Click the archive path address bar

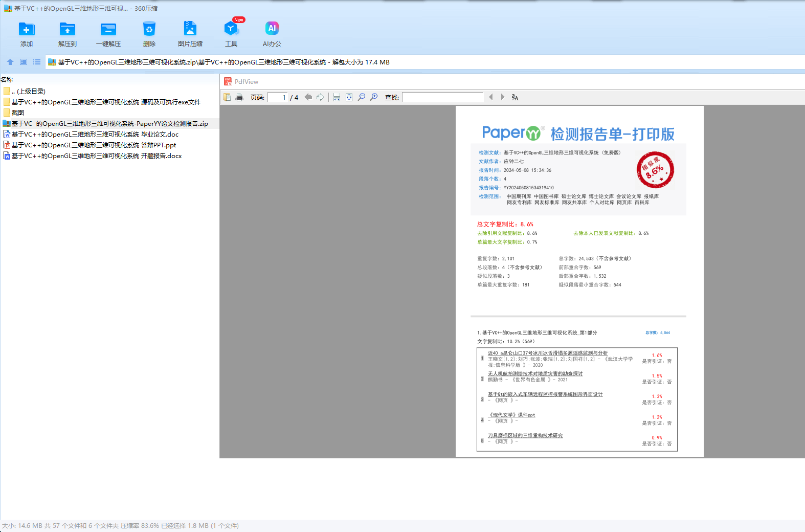pyautogui.click(x=424, y=62)
